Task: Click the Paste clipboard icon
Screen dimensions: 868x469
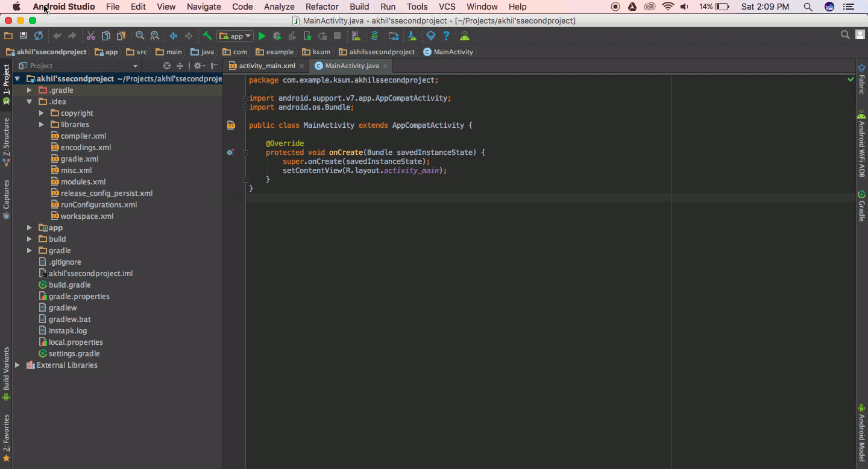Action: [121, 36]
